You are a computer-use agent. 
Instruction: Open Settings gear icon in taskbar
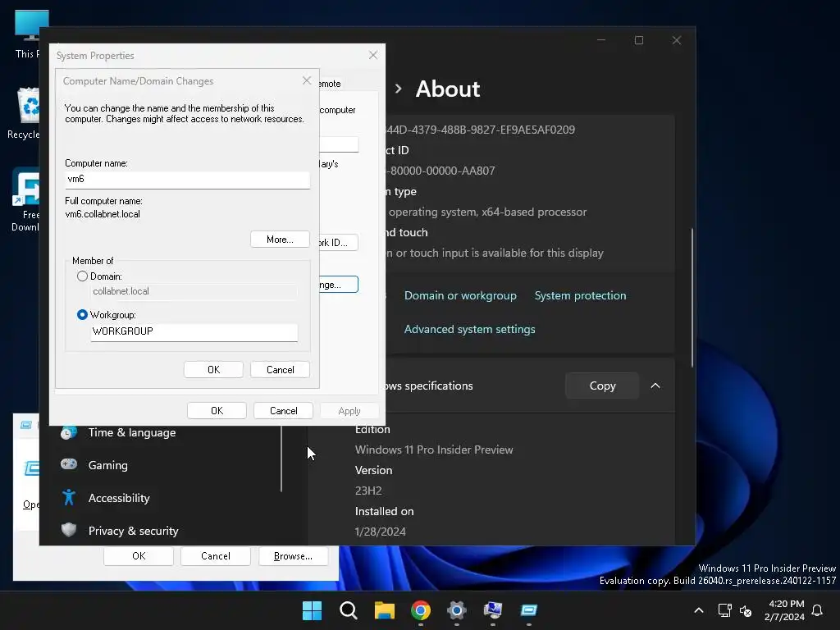(456, 610)
